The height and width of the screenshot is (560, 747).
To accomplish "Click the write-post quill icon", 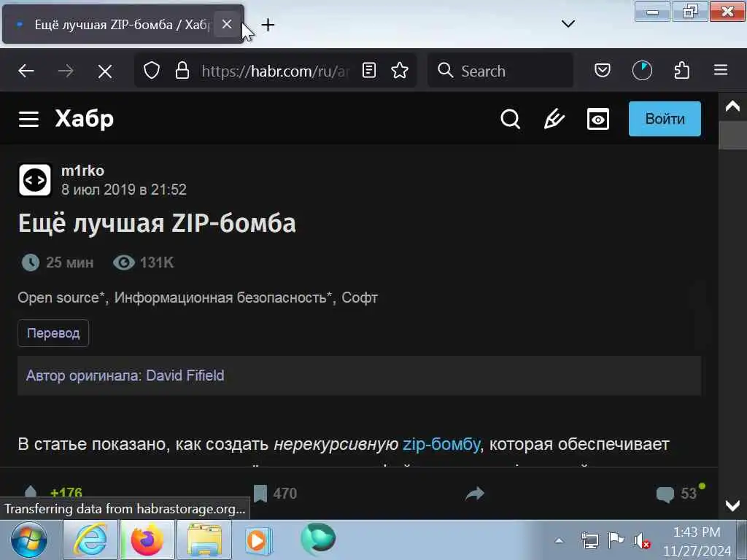I will (x=554, y=119).
